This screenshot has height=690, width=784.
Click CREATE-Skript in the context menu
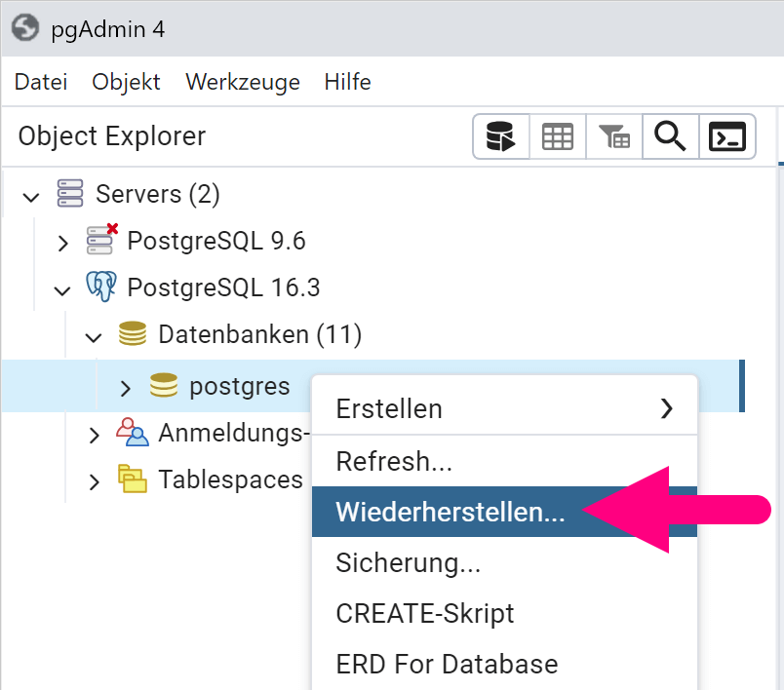[x=424, y=613]
